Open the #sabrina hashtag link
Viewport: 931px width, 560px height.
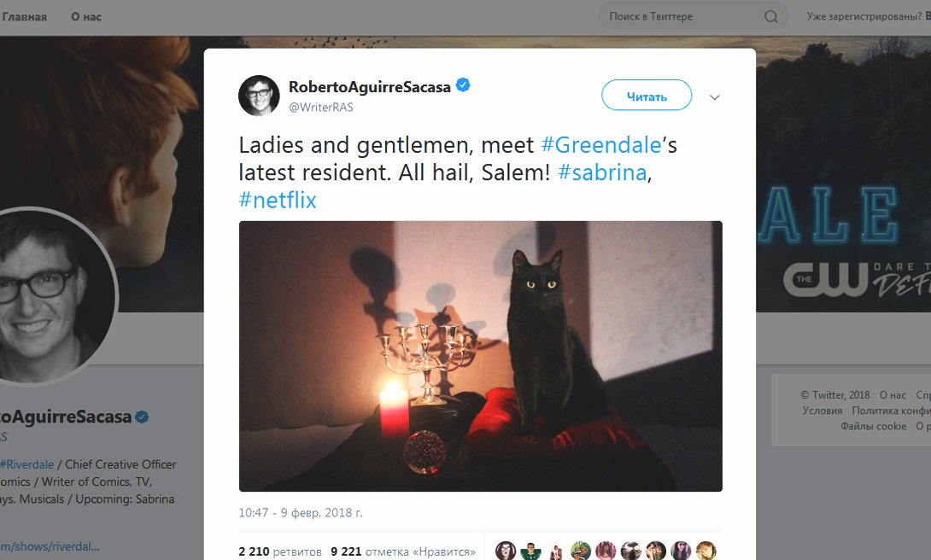(602, 172)
